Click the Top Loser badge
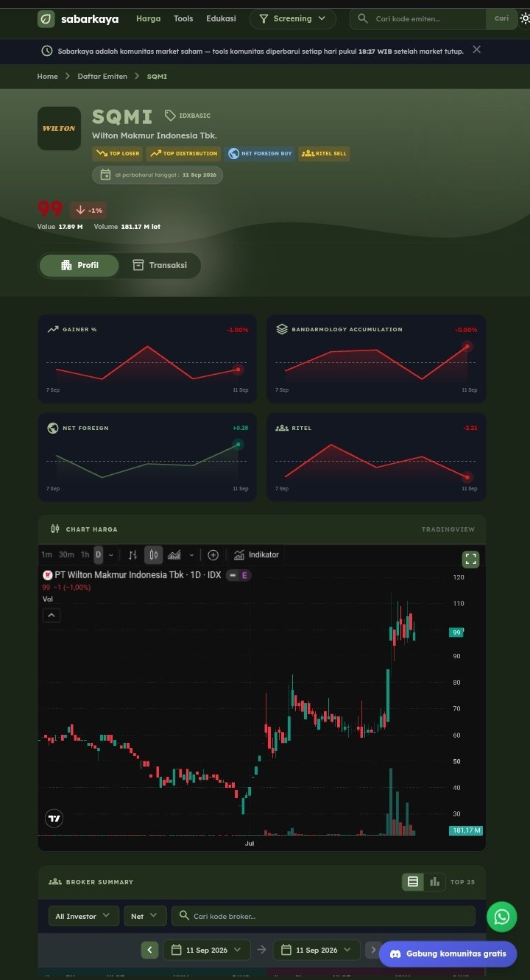This screenshot has width=530, height=980. click(116, 153)
